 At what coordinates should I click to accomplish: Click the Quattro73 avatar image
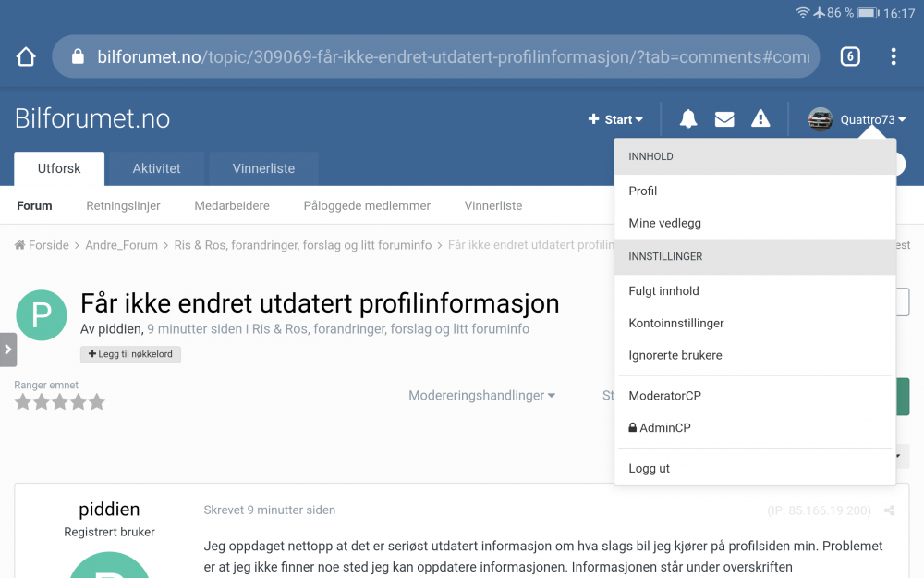820,118
